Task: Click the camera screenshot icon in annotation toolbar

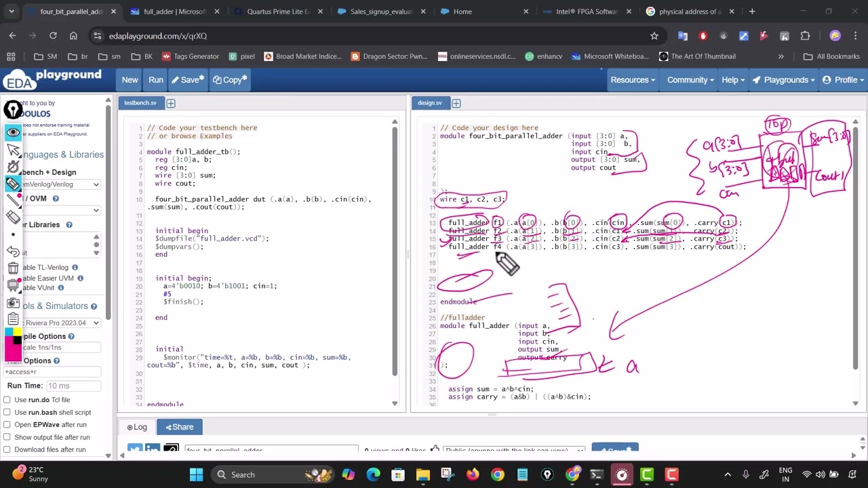Action: [13, 302]
